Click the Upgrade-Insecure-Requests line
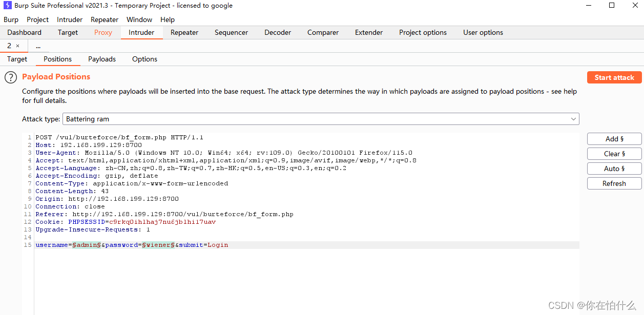Viewport: 644px width, 315px height. [x=93, y=229]
